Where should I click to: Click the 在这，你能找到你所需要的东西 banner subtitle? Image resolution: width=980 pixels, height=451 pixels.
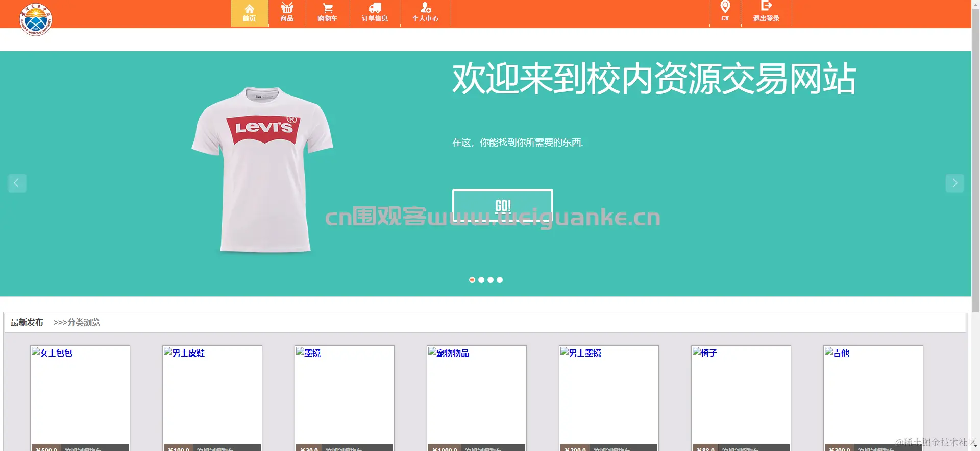(518, 143)
